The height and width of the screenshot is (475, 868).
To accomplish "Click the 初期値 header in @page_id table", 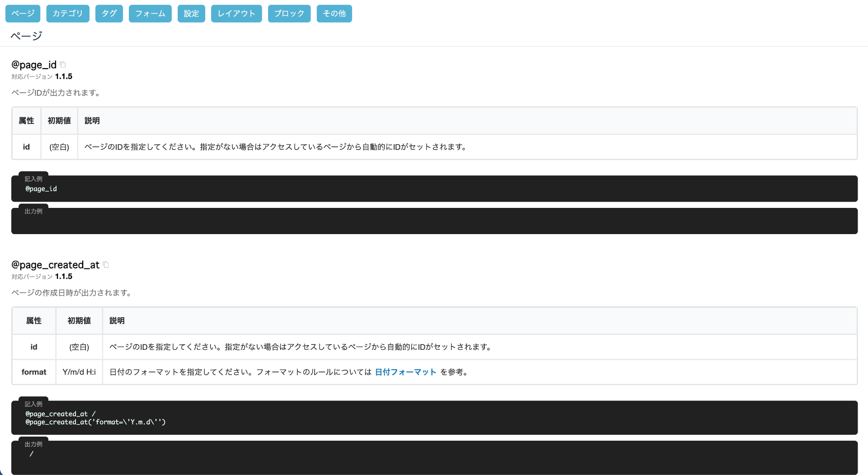I will (x=59, y=121).
